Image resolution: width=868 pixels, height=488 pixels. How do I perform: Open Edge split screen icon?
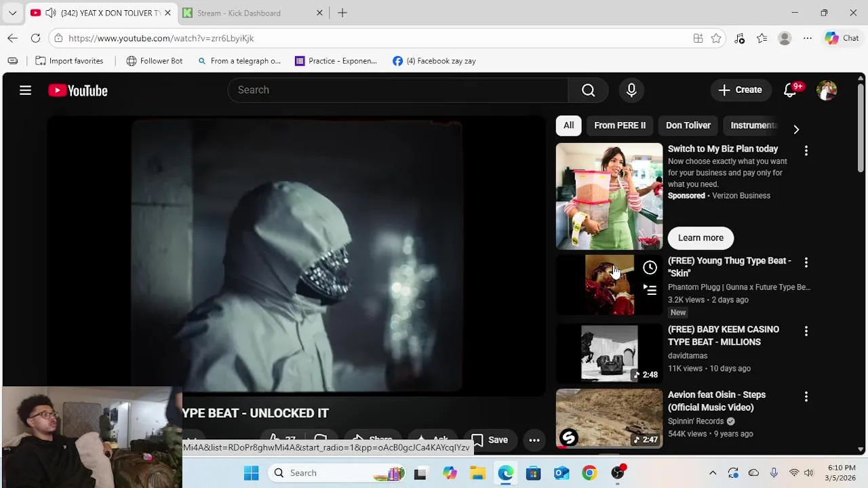pyautogui.click(x=698, y=39)
